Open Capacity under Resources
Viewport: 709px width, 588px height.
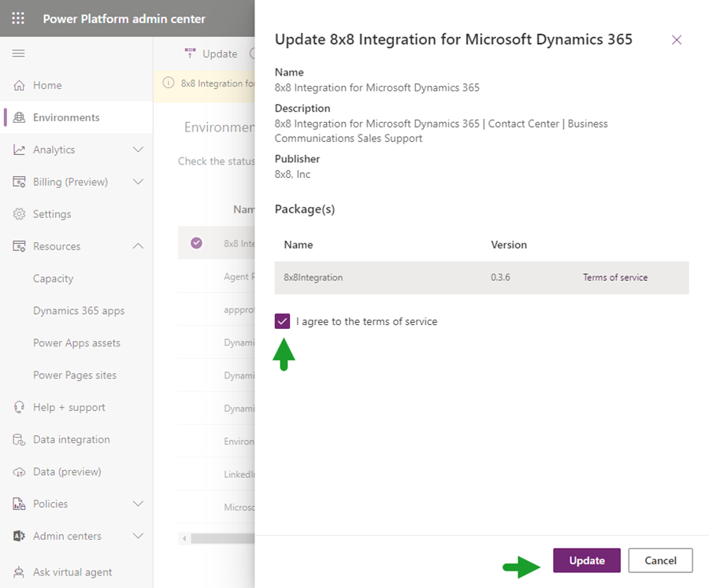(x=53, y=278)
